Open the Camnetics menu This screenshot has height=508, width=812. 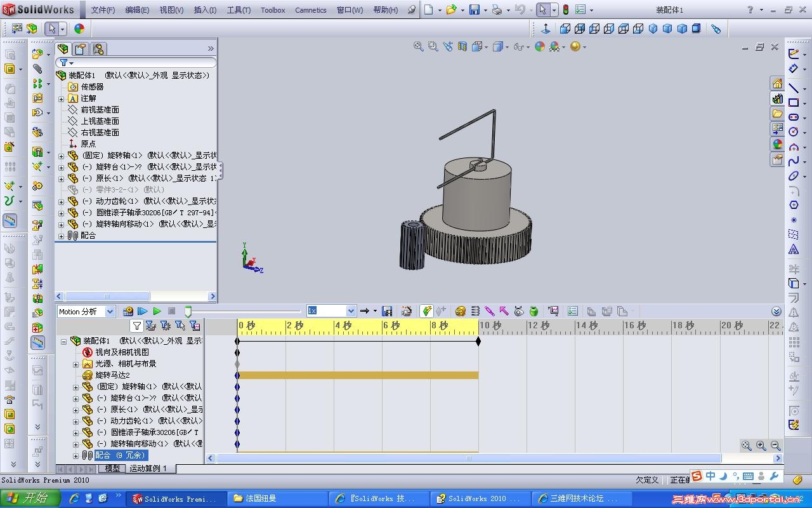pyautogui.click(x=311, y=10)
